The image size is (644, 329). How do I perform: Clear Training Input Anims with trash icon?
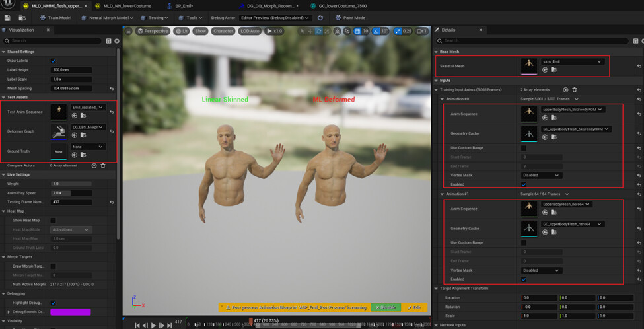click(575, 90)
